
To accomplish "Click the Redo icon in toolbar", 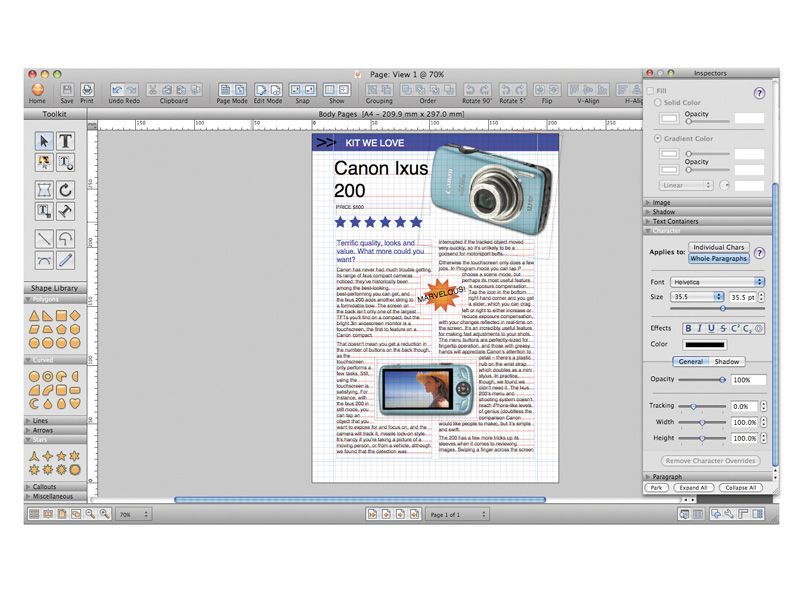I will coord(132,90).
